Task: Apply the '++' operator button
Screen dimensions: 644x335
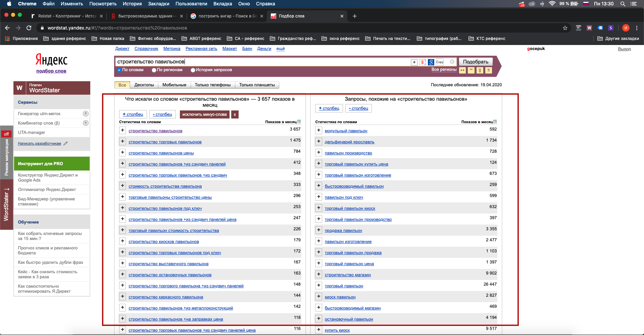Action: click(462, 70)
